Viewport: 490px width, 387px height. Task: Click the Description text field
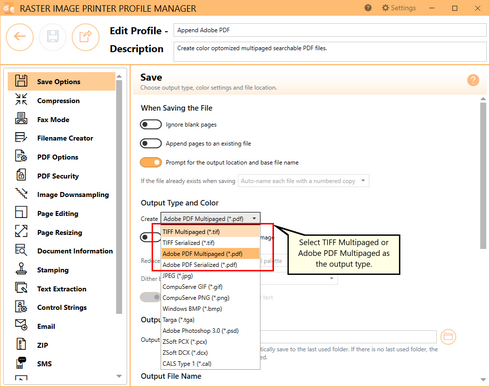pos(330,51)
